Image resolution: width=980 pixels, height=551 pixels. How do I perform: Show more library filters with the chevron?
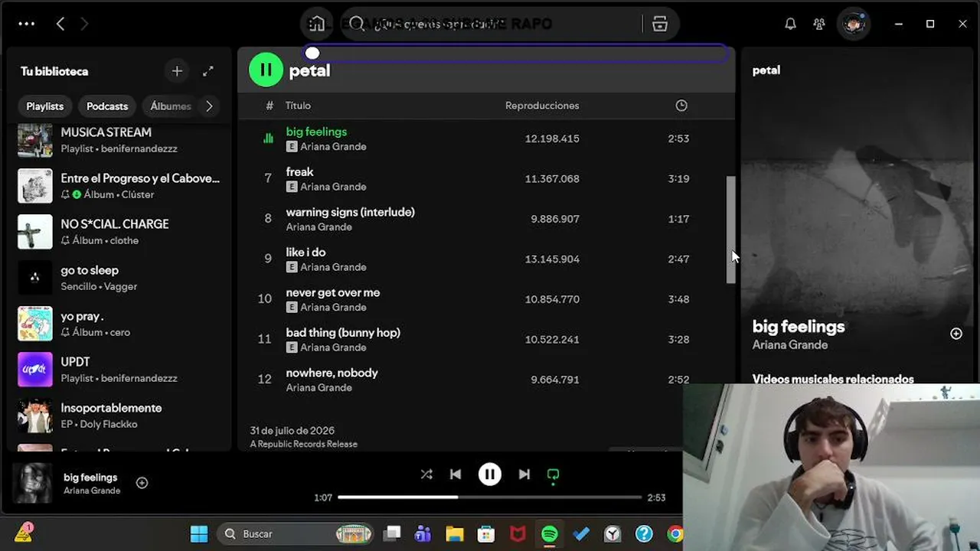[209, 106]
